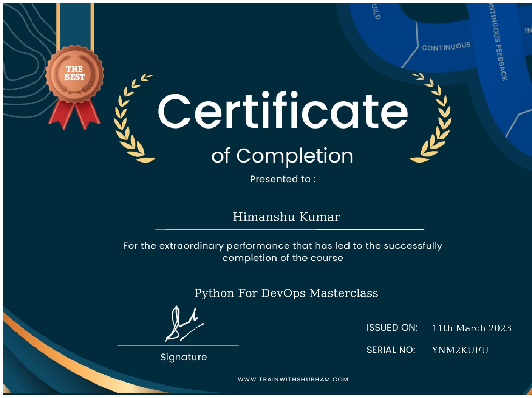Open the www.trainwithshubham.com link

tap(293, 379)
